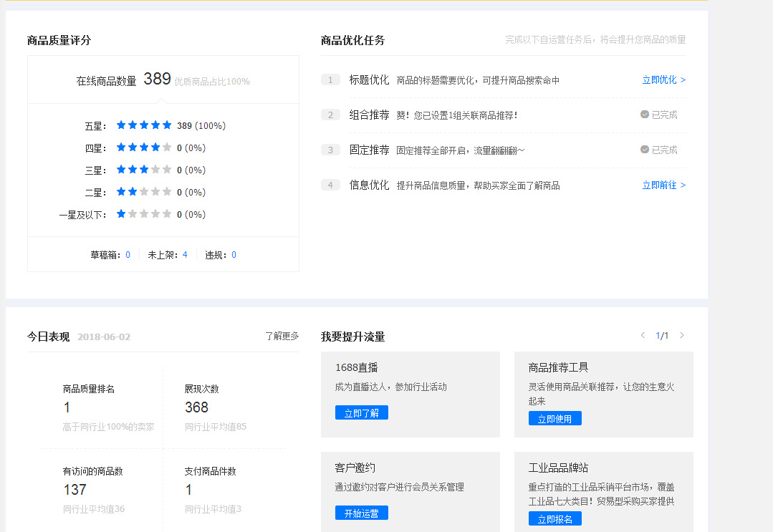The width and height of the screenshot is (773, 532).
Task: Click the online product count 389
Action: (157, 79)
